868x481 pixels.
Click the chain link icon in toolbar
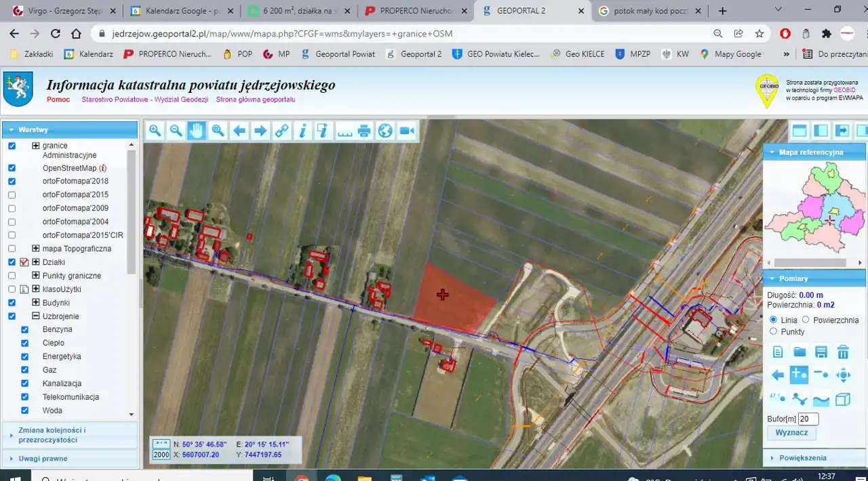[281, 131]
